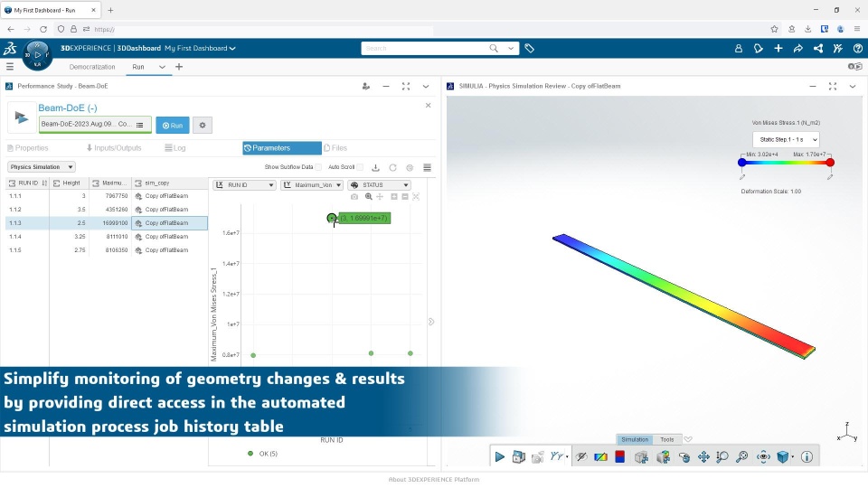This screenshot has height=488, width=868.
Task: Click the blue cube view mode icon
Action: [782, 457]
